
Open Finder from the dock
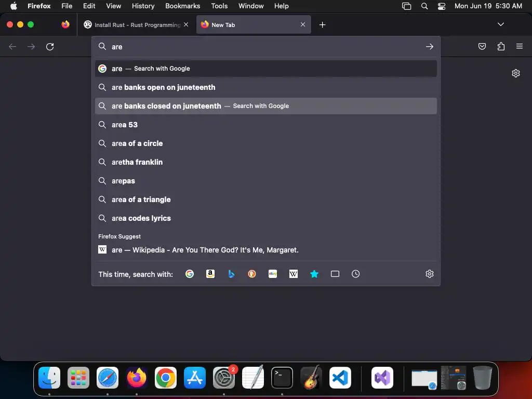click(x=49, y=378)
